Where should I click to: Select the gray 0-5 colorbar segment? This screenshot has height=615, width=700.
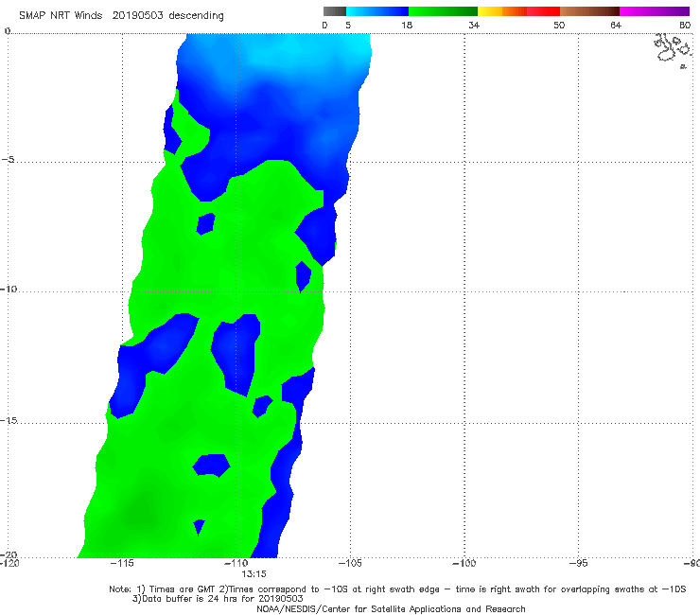coord(335,11)
